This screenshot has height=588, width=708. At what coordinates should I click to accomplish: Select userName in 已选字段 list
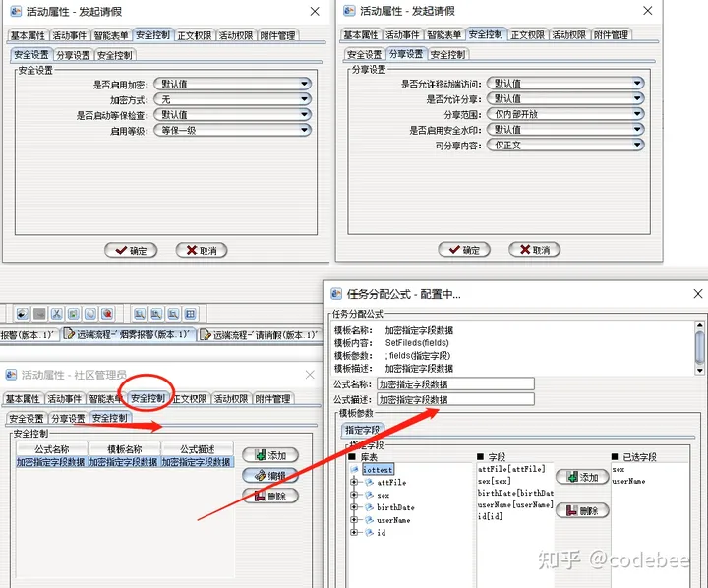(628, 482)
